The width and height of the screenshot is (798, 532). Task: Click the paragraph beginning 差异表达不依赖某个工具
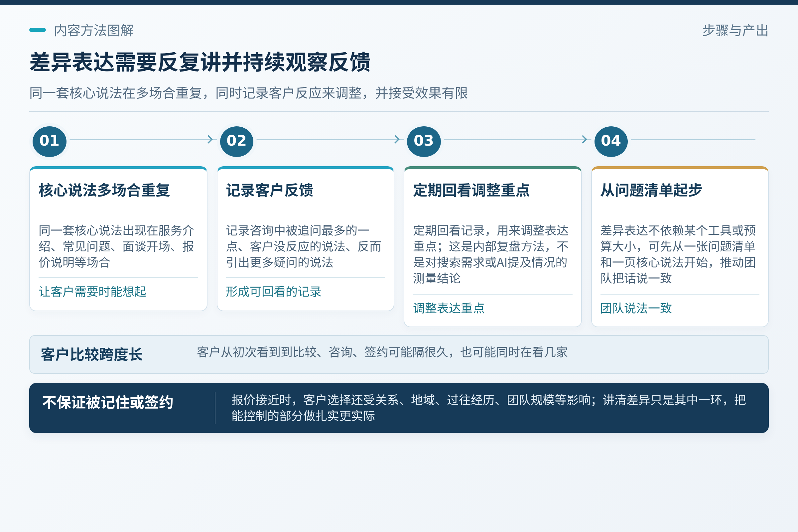tap(678, 254)
